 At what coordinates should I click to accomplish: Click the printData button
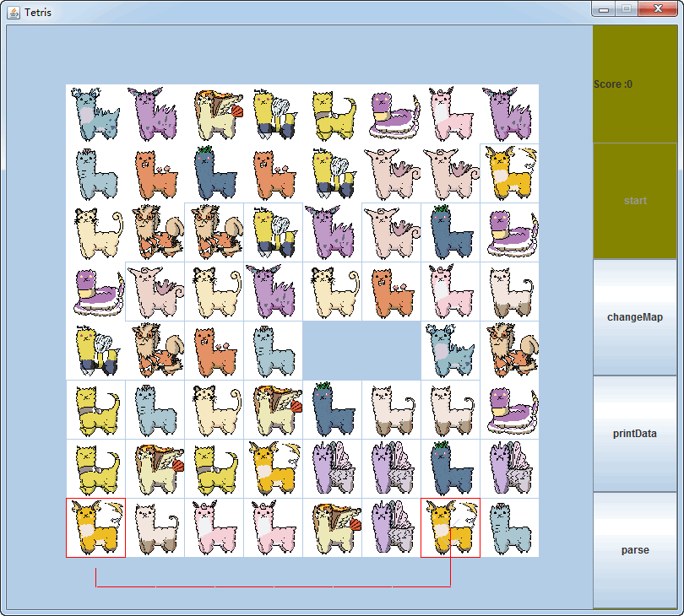pyautogui.click(x=635, y=434)
